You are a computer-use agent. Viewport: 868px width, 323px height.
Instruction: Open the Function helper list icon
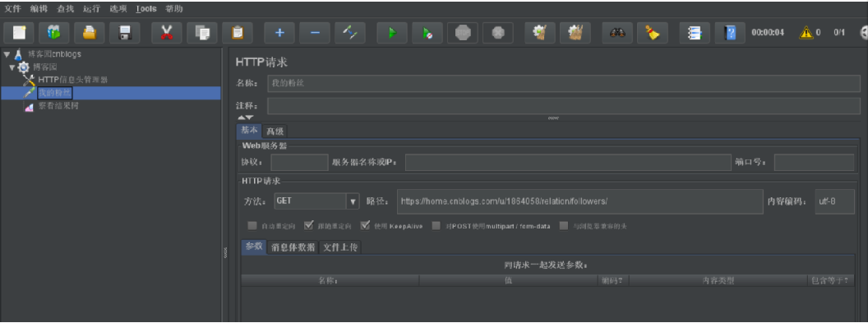695,33
